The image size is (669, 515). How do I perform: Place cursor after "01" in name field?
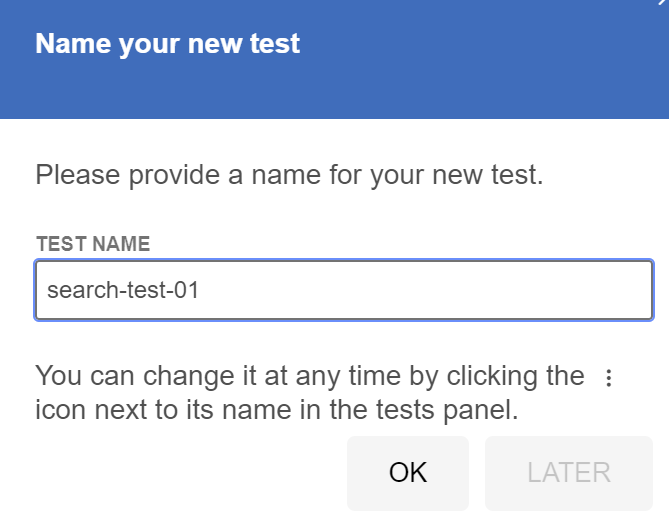point(200,290)
